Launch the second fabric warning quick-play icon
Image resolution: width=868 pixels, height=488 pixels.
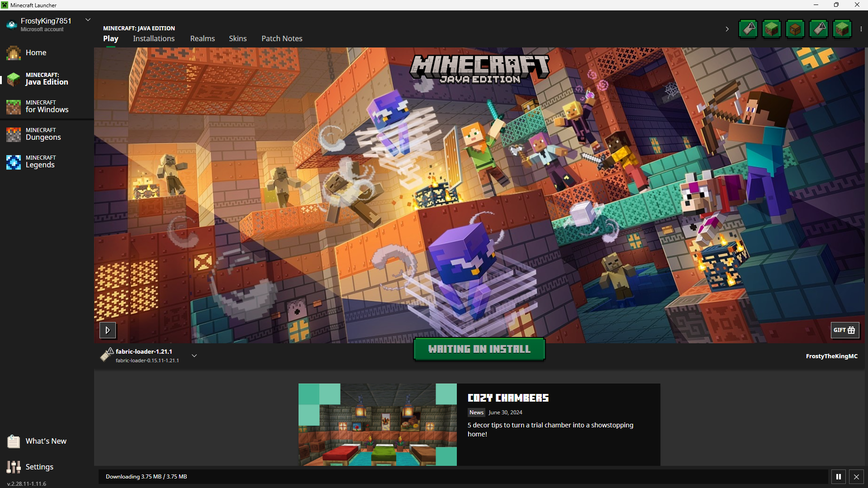coord(819,29)
